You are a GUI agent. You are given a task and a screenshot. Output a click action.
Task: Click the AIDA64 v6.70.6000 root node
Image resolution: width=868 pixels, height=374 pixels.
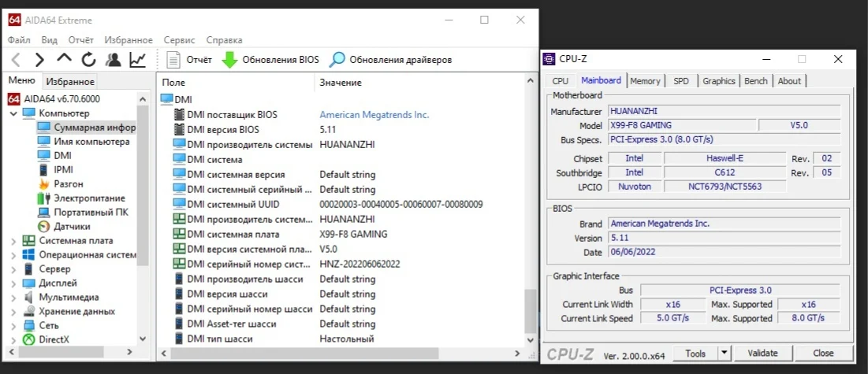(54, 99)
